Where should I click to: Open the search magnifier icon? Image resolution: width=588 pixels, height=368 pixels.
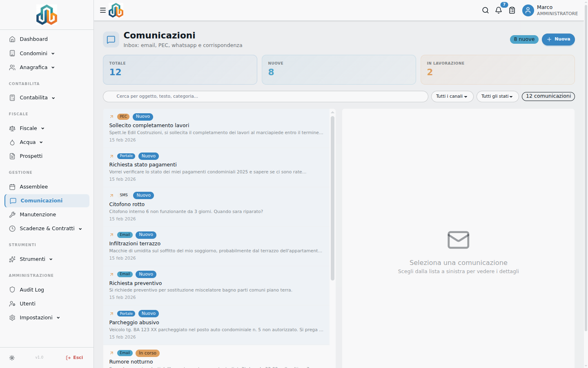click(486, 10)
